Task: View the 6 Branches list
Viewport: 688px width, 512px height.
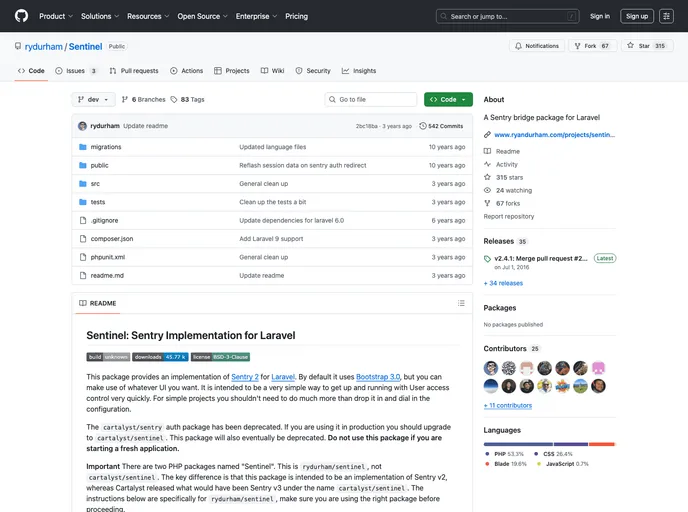Action: (143, 100)
